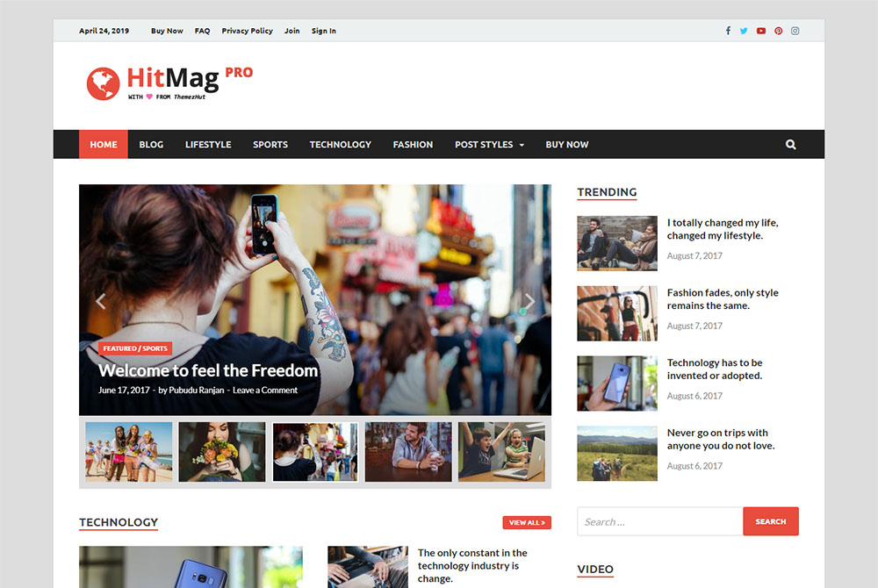Open thumbnail of phone trending post
Image resolution: width=878 pixels, height=588 pixels.
[x=617, y=384]
